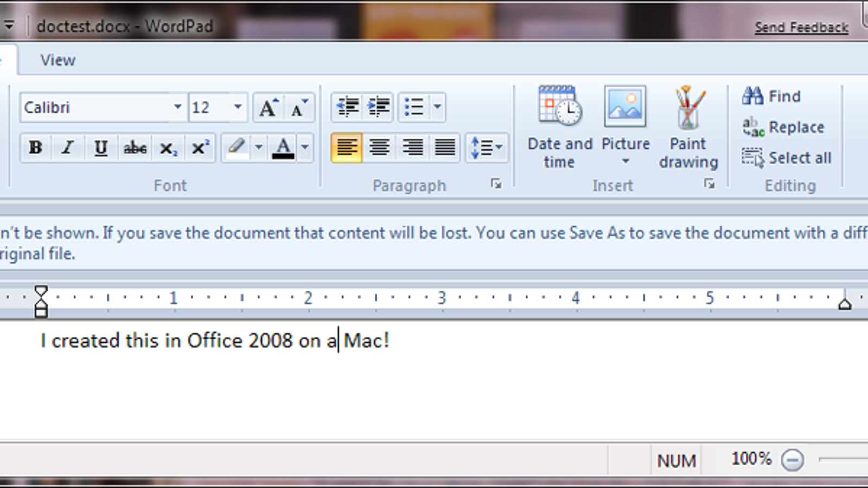Toggle Italic formatting
Viewport: 868px width, 488px height.
click(x=68, y=147)
